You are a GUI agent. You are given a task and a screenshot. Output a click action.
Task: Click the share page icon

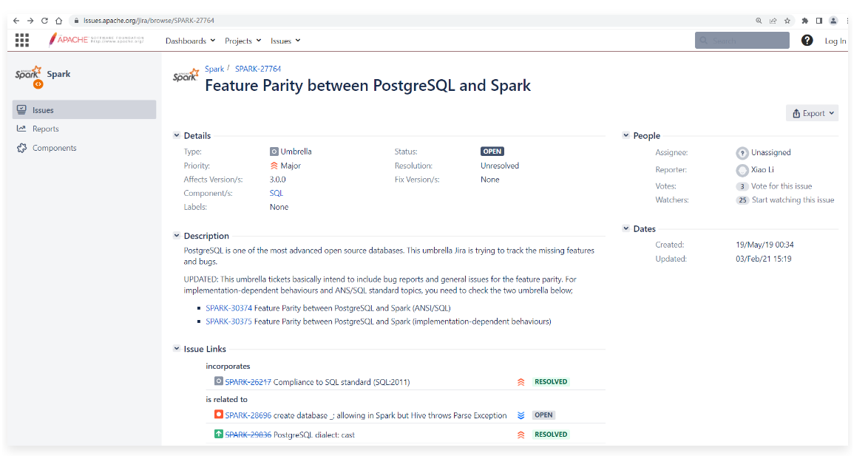(x=773, y=21)
